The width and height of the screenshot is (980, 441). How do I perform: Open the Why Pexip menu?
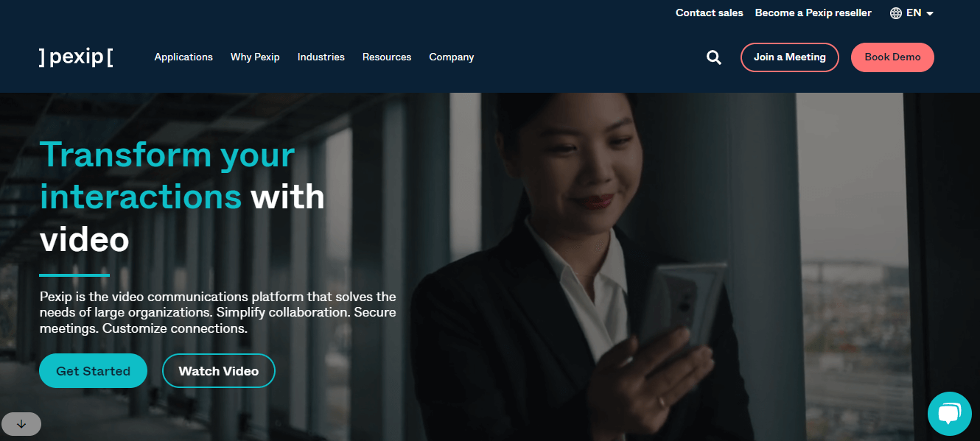pyautogui.click(x=255, y=57)
